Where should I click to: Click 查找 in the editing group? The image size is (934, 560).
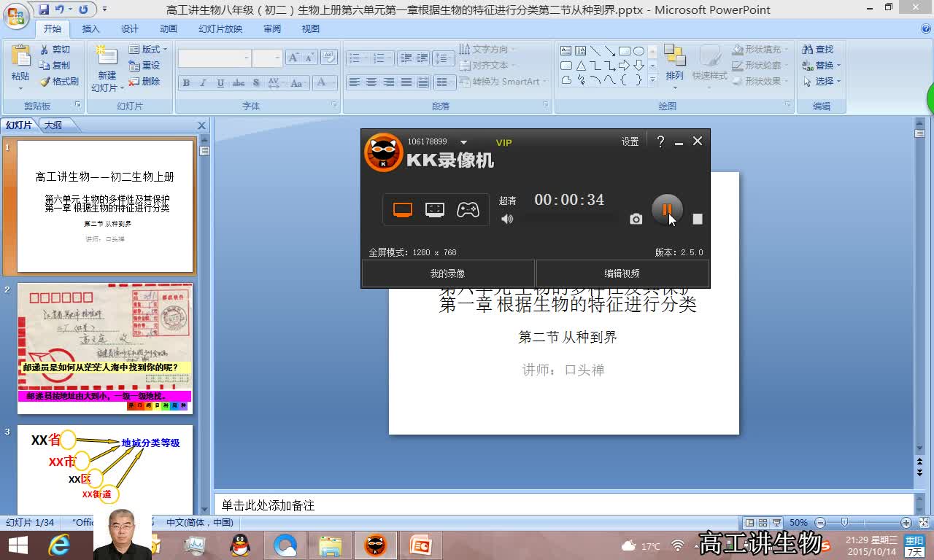tap(818, 50)
